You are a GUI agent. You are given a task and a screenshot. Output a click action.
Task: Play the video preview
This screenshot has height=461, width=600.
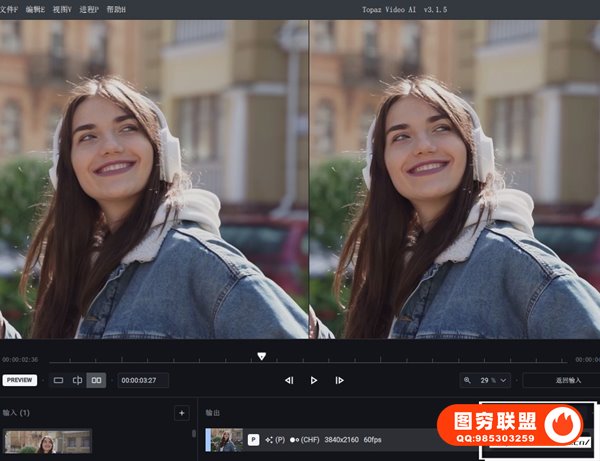pos(314,380)
